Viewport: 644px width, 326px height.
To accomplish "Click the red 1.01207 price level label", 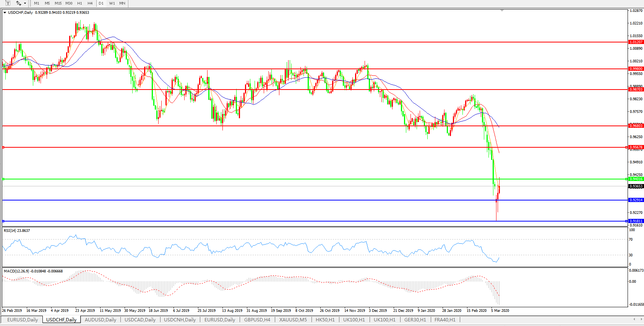I will coord(636,42).
